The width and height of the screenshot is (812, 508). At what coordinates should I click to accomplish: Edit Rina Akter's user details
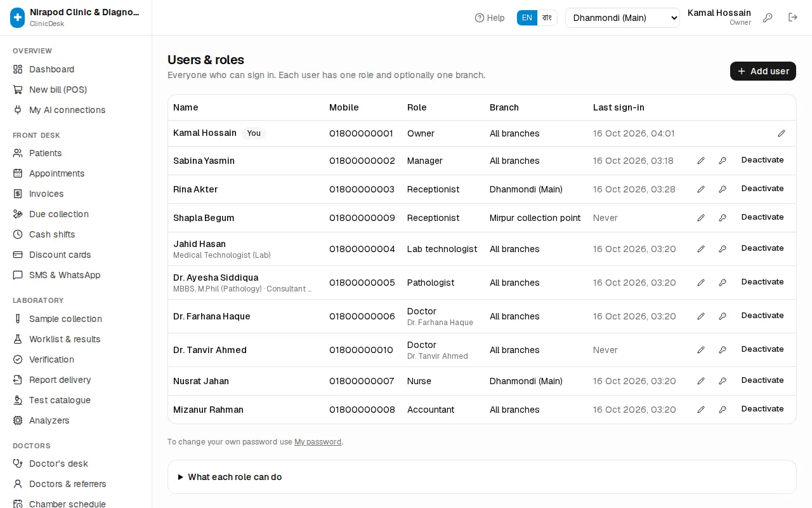coord(701,189)
